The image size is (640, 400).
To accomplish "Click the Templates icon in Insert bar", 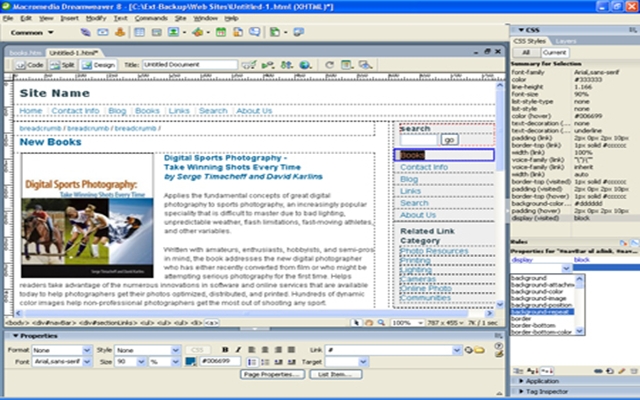I will 276,32.
